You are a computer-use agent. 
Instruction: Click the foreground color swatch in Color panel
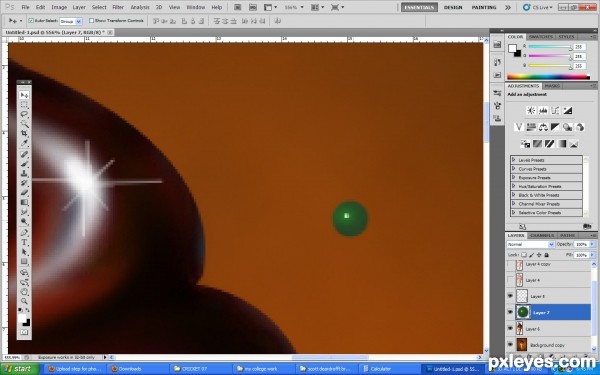[512, 49]
